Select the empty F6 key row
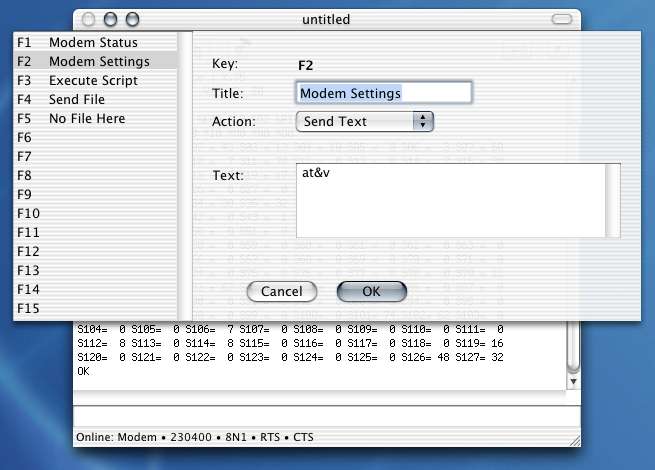 (93, 138)
